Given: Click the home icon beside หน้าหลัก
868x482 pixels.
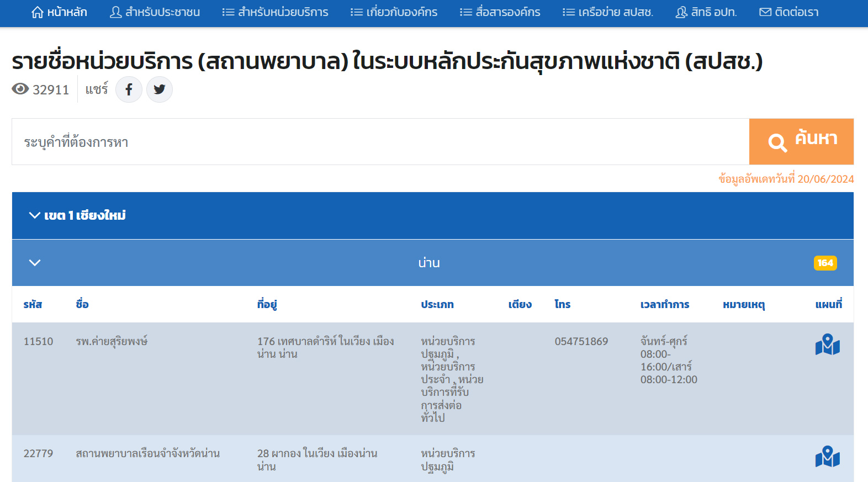Looking at the screenshot, I should pyautogui.click(x=38, y=12).
